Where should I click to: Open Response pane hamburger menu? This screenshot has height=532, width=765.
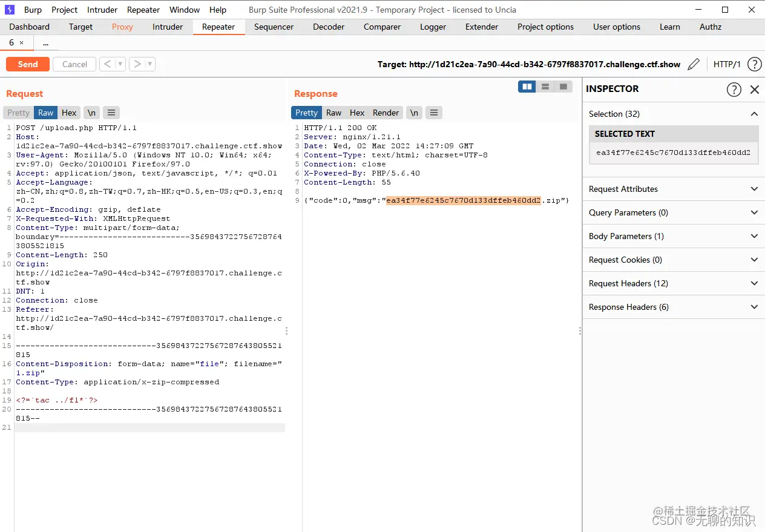(x=434, y=113)
